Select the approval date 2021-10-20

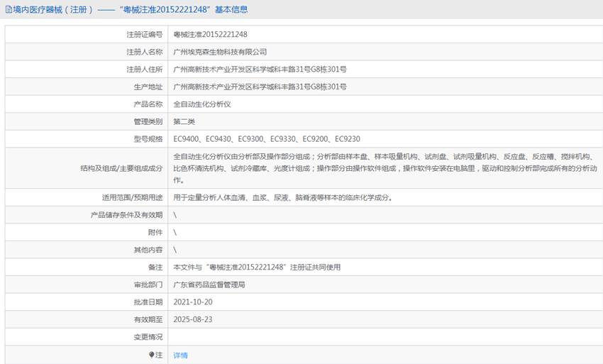(193, 302)
